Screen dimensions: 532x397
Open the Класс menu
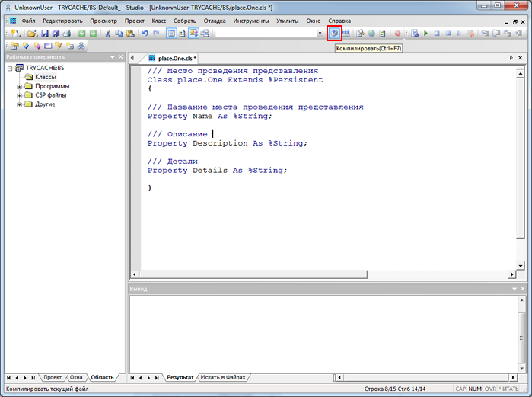(159, 21)
